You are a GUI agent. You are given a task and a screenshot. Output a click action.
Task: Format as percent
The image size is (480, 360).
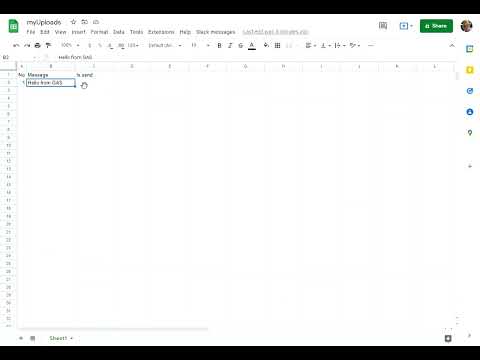(100, 45)
